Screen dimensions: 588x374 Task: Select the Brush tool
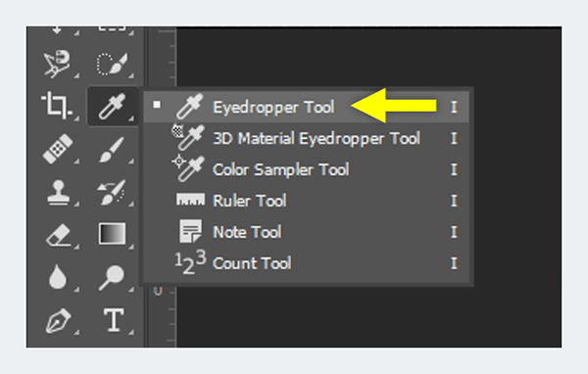(x=112, y=149)
